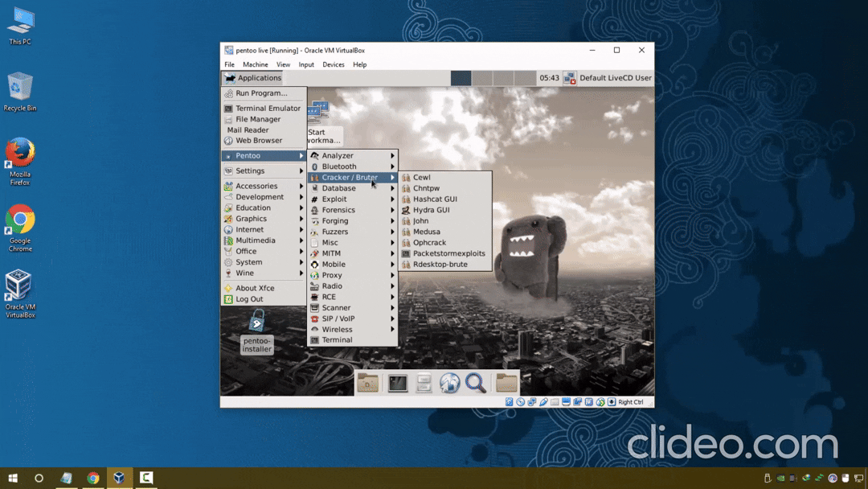Image resolution: width=868 pixels, height=489 pixels.
Task: Open the terminal icon in the dock
Action: click(x=398, y=384)
